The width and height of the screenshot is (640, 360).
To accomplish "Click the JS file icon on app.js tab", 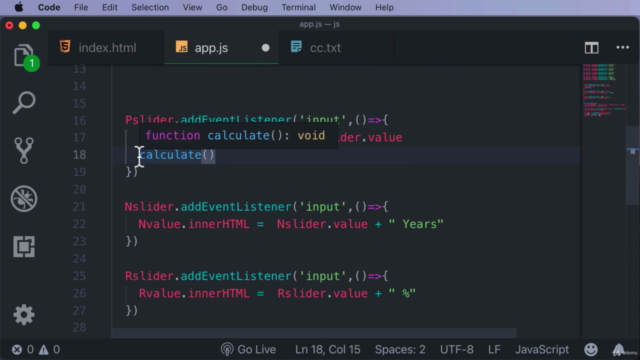I will pyautogui.click(x=182, y=47).
